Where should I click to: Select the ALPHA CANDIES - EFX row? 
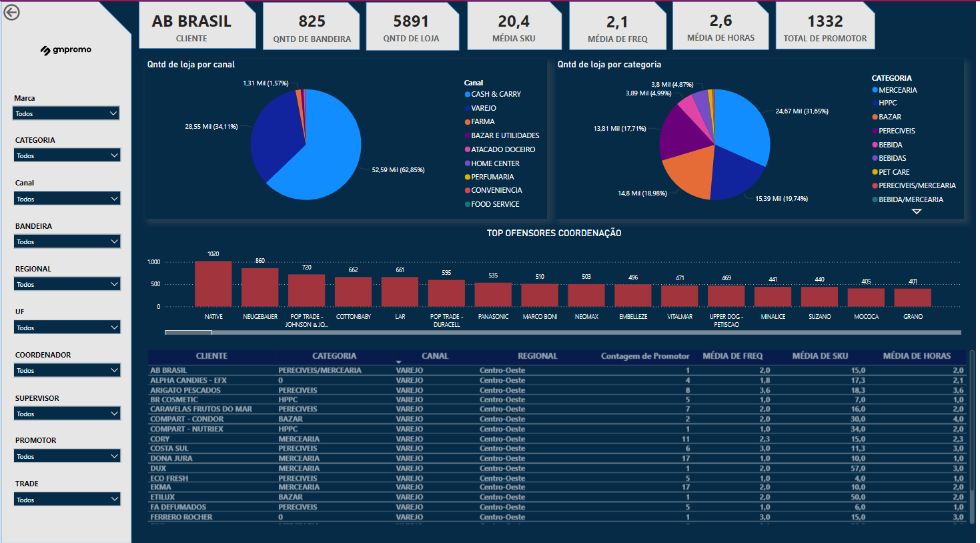point(557,380)
